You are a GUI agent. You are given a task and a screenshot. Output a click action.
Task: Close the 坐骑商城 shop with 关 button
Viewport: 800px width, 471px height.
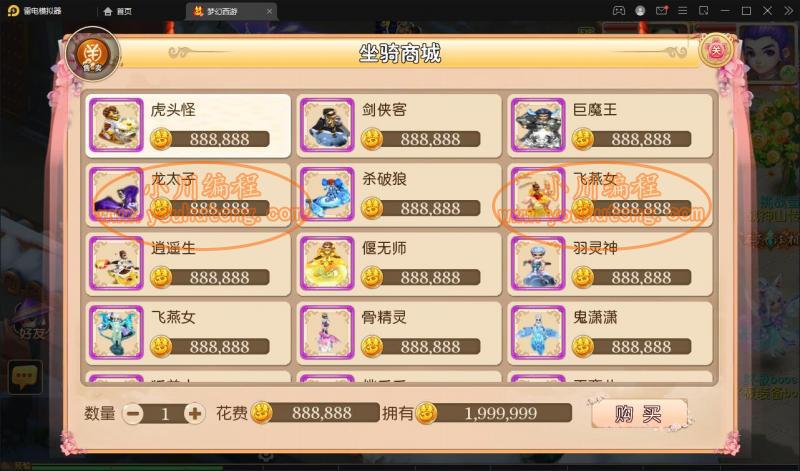coord(716,50)
